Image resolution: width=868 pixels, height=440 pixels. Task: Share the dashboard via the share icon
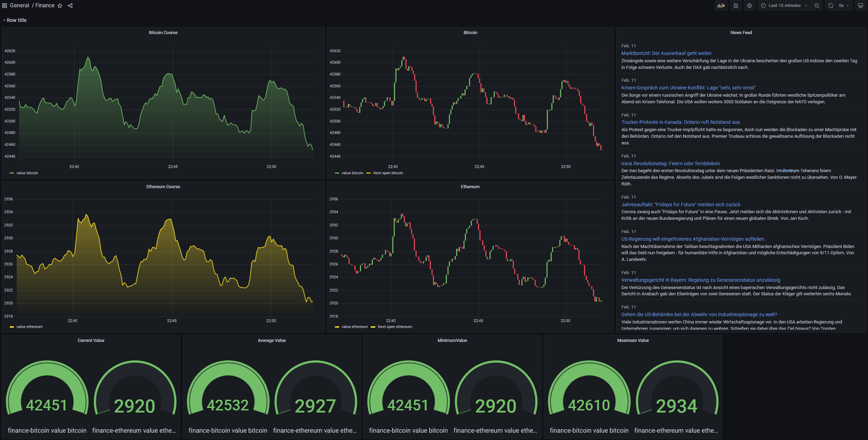[70, 6]
